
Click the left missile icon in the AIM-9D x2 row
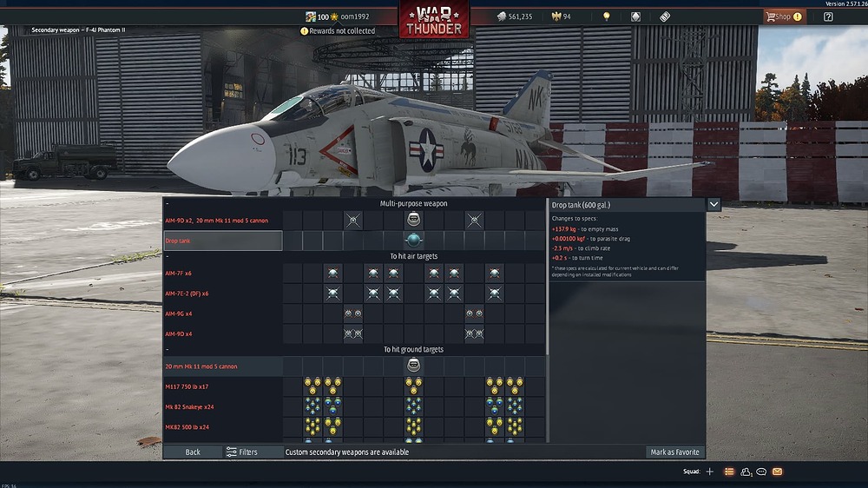352,220
